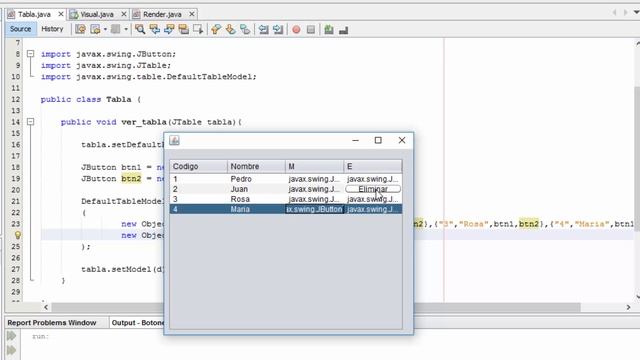Click Rosa's E column cell

click(x=373, y=199)
